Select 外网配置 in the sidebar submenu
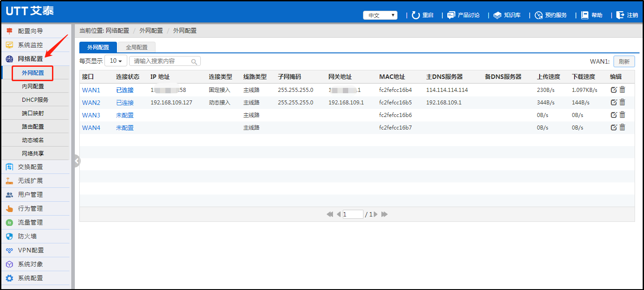644x290 pixels. [x=33, y=73]
